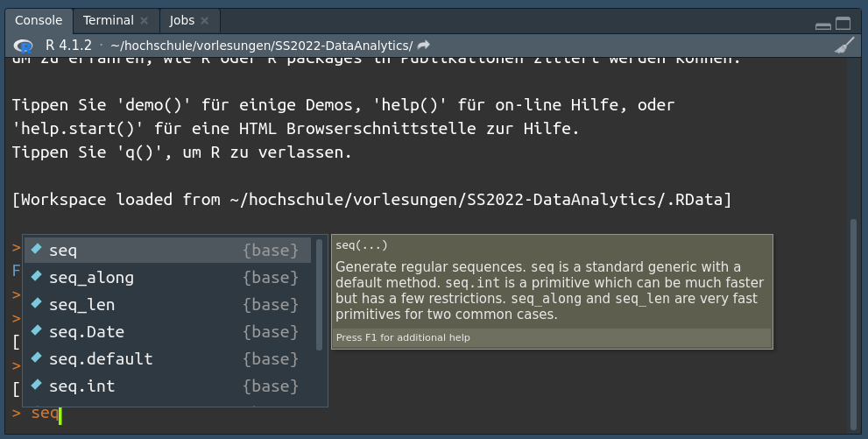Image resolution: width=868 pixels, height=439 pixels.
Task: Click the view current directory arrow icon
Action: coord(424,46)
